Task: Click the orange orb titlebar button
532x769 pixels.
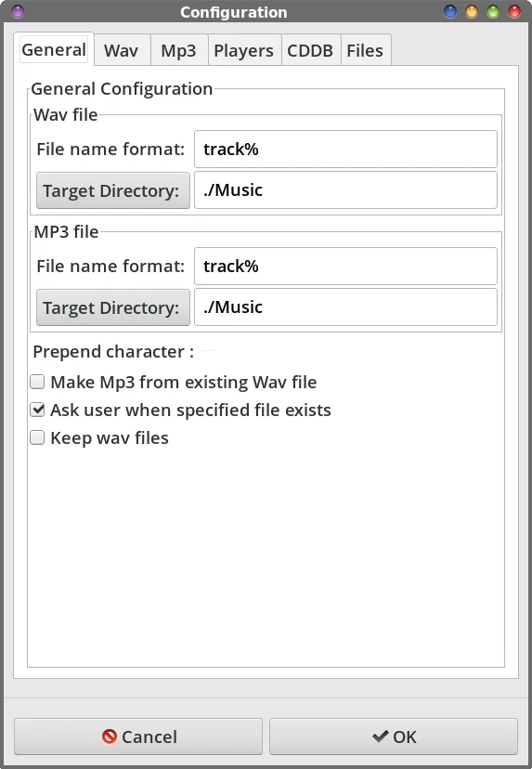Action: pos(472,11)
